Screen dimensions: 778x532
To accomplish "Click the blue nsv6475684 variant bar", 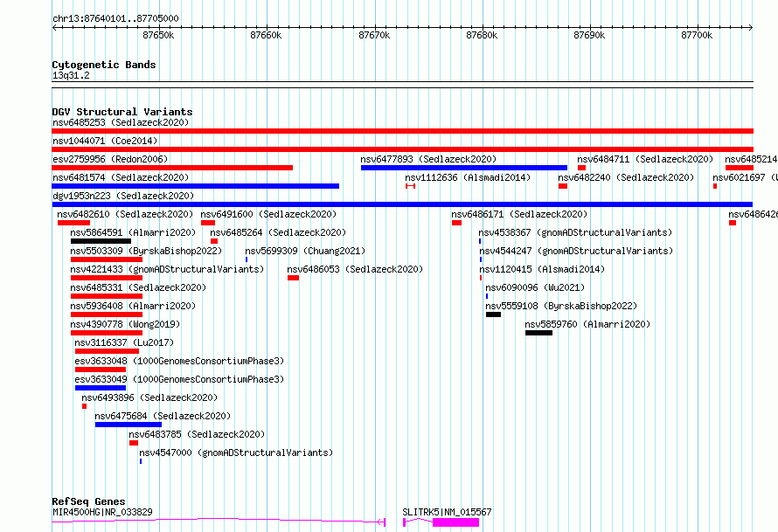I will point(128,425).
